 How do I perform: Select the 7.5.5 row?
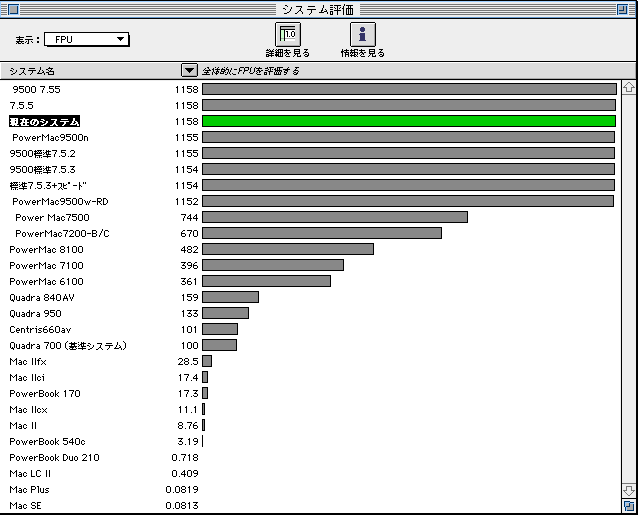309,105
